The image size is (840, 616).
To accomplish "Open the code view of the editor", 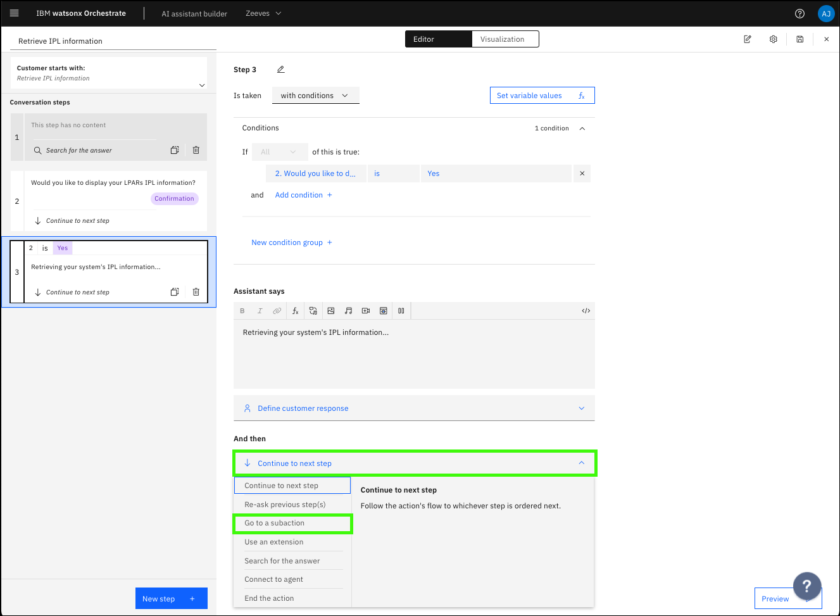I will pos(586,311).
